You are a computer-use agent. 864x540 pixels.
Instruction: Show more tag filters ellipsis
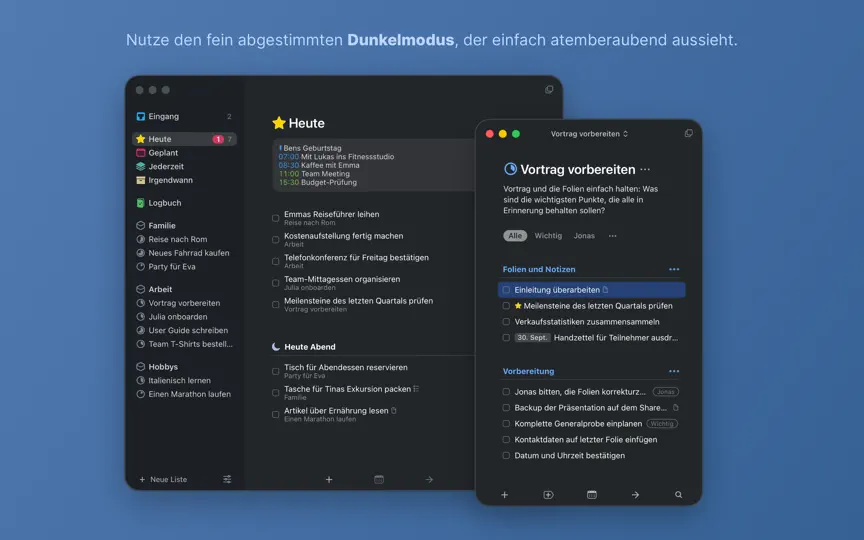613,236
